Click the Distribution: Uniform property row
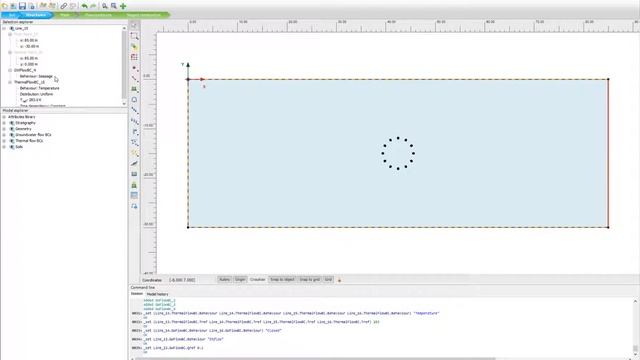This screenshot has width=640, height=360. [x=36, y=94]
